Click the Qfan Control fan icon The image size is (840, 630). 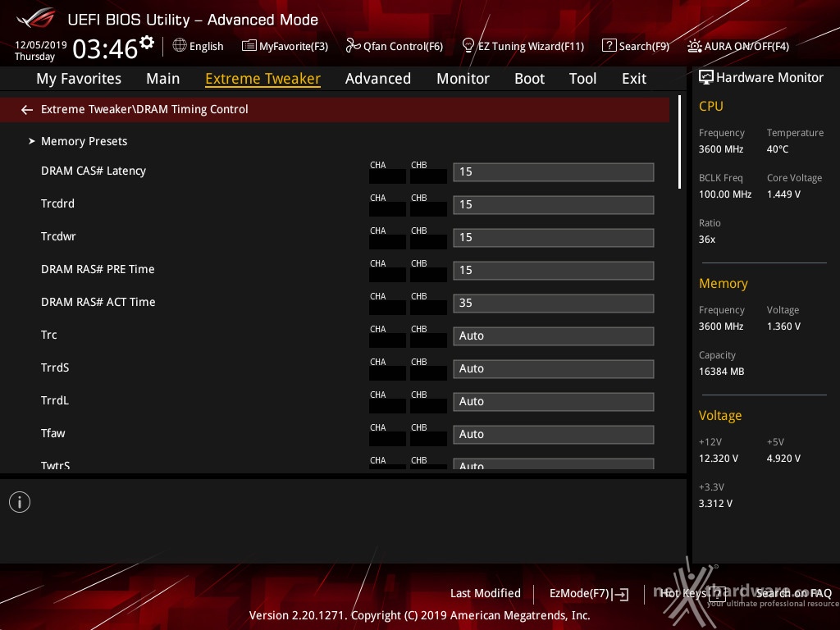pos(353,46)
